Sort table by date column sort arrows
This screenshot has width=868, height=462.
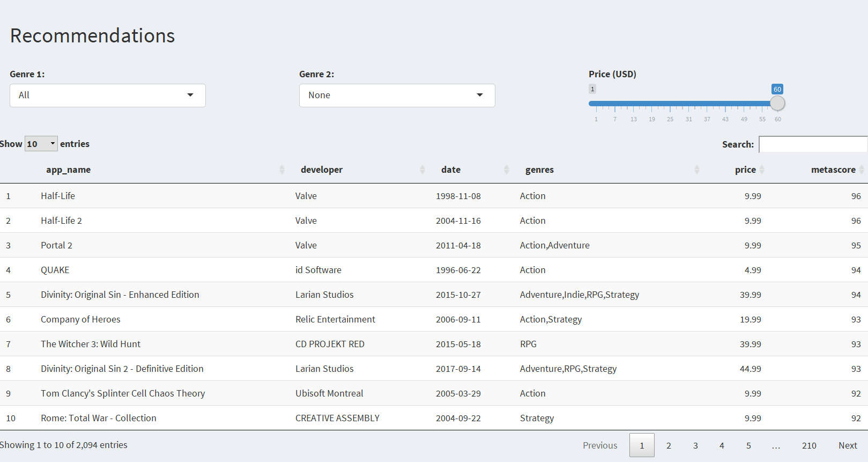[507, 170]
